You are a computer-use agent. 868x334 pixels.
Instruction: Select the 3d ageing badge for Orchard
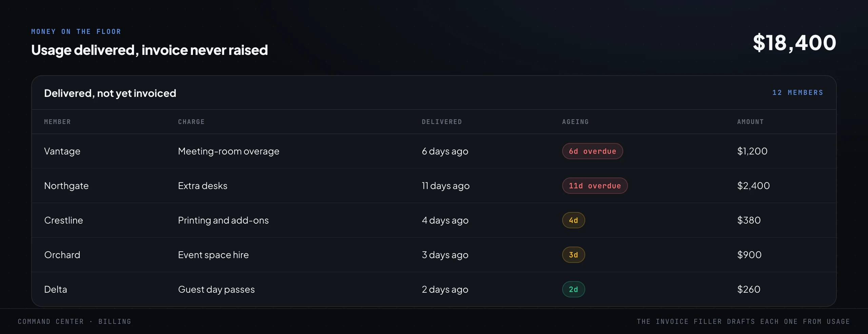[573, 255]
